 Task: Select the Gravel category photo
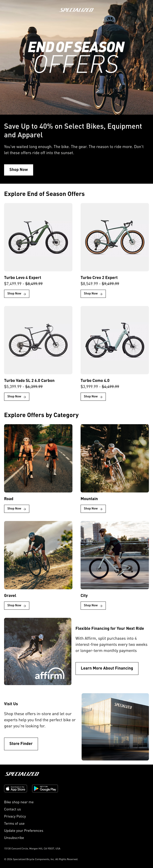click(x=38, y=555)
